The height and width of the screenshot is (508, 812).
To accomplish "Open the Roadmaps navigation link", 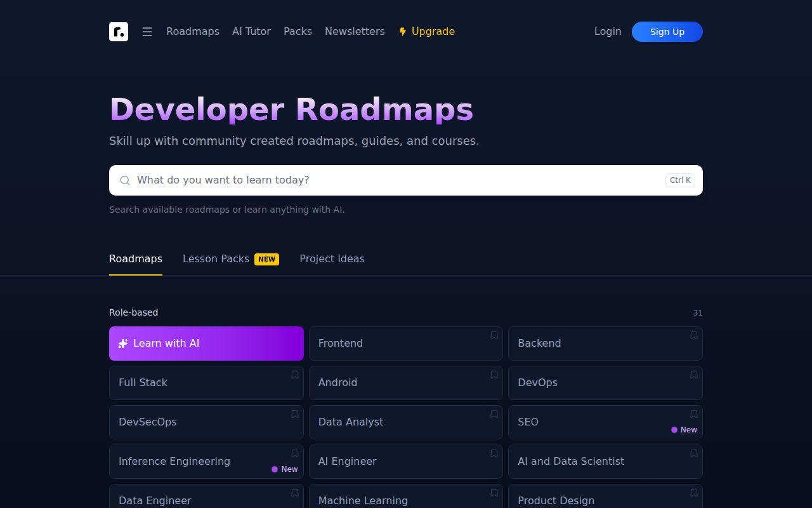I will click(193, 32).
